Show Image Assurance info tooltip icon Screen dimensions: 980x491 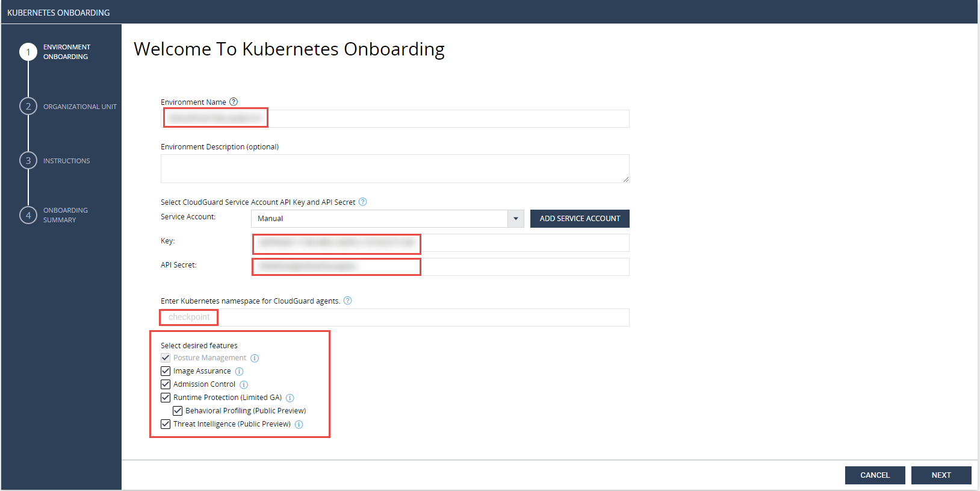click(239, 371)
